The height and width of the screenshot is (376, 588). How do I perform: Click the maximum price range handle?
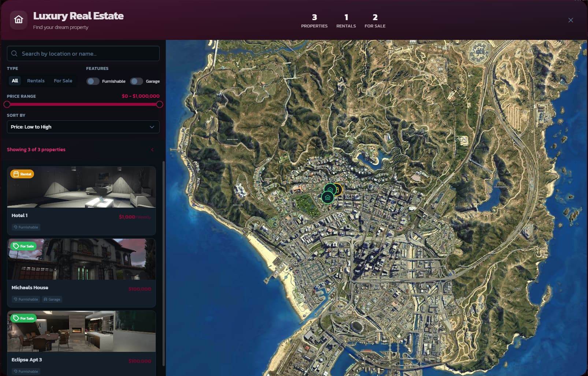tap(160, 104)
